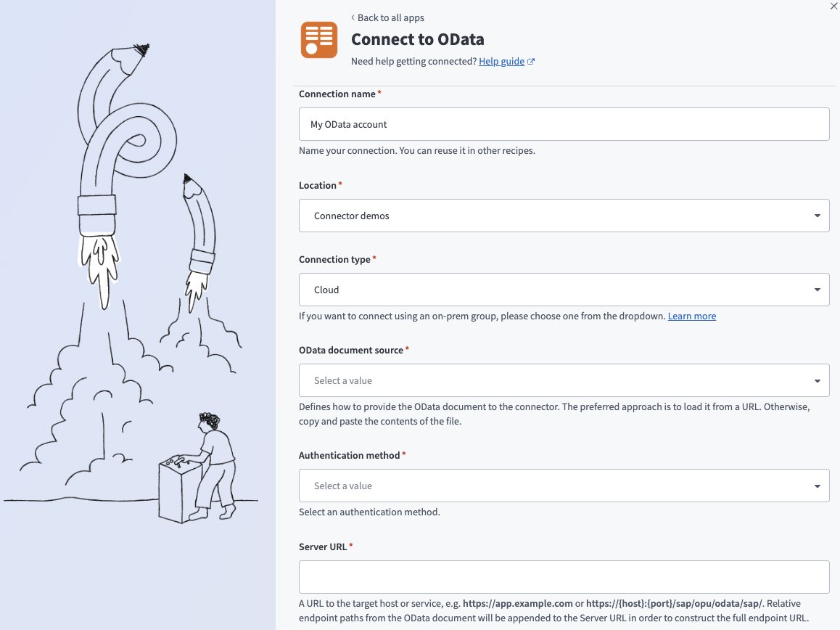Click the back chevron beside Back to all apps
This screenshot has width=840, height=630.
pyautogui.click(x=353, y=17)
